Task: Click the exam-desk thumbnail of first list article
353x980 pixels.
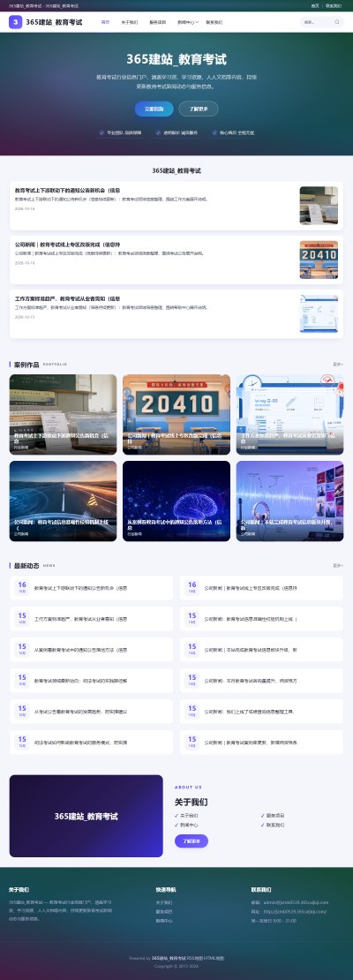Action: pyautogui.click(x=319, y=206)
